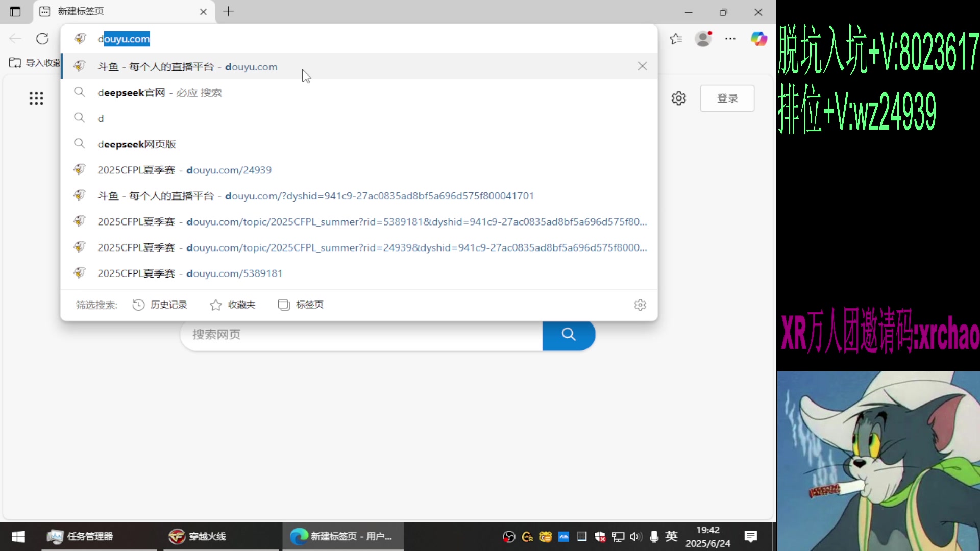Toggle the 英 input method indicator
Screen dimensions: 980x551
[x=671, y=536]
